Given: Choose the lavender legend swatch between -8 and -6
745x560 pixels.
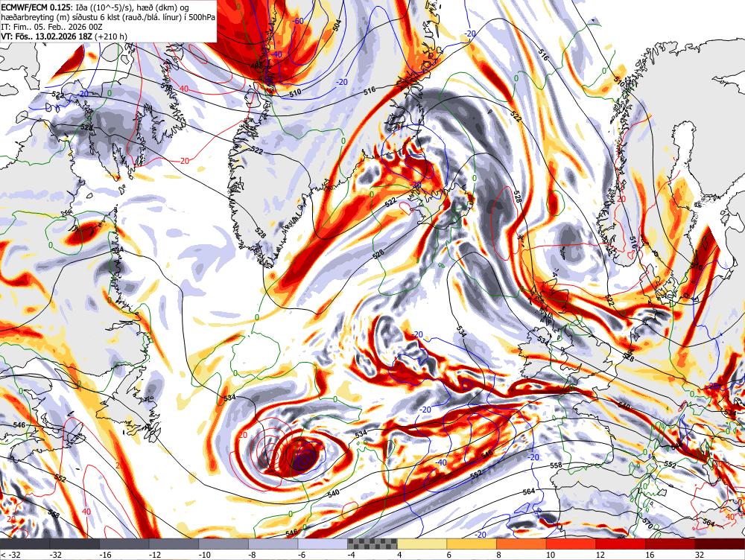Looking at the screenshot, I should pos(273,544).
